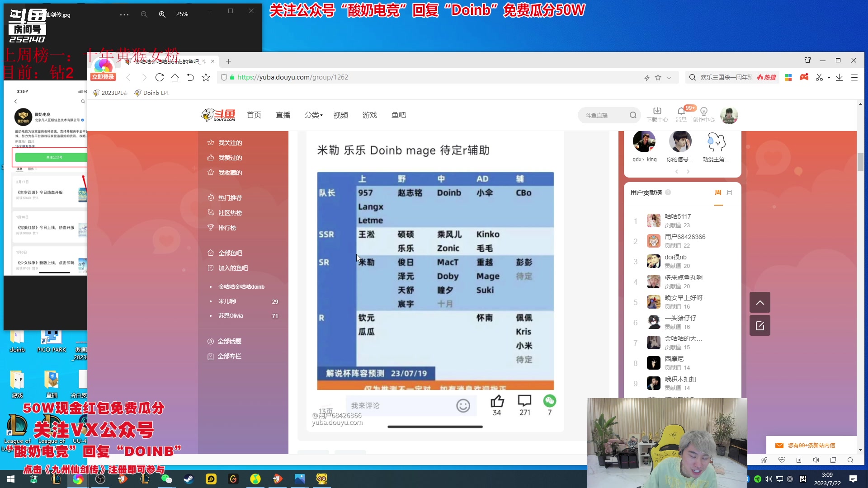Open 下载中心 download center icon
The image size is (868, 488).
click(657, 114)
